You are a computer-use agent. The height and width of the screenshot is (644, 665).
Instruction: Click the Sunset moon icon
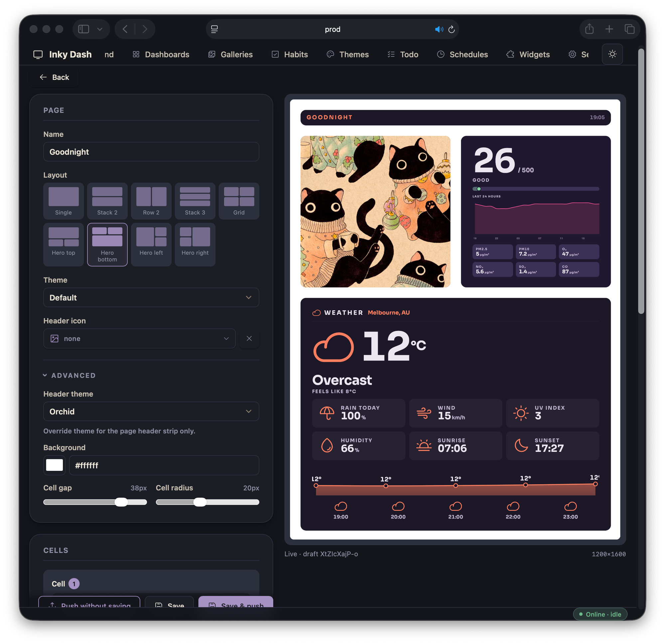tap(521, 445)
